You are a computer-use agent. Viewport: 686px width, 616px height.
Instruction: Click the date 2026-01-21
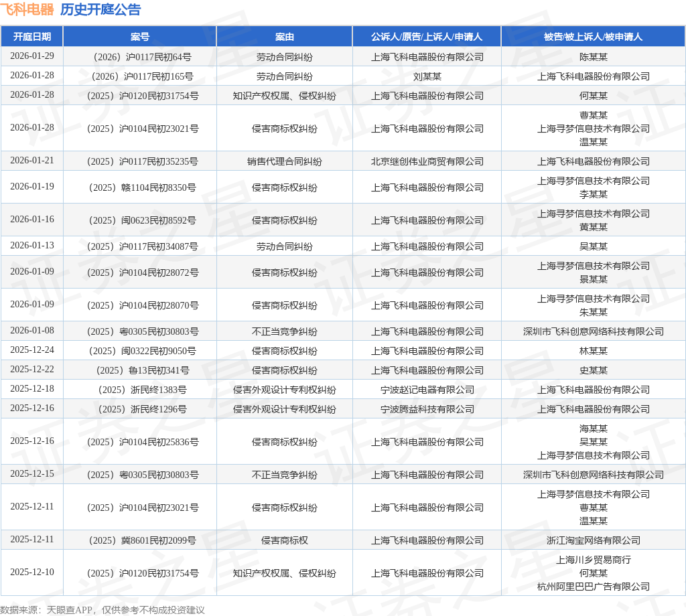(x=32, y=161)
